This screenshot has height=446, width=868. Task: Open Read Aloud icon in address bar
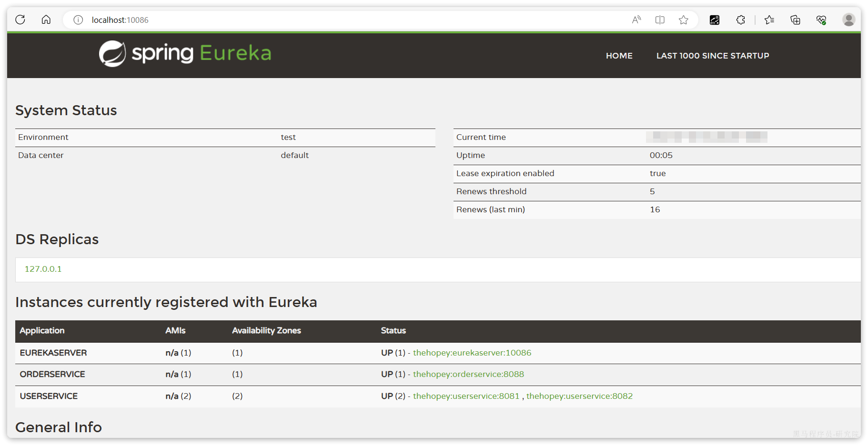636,20
